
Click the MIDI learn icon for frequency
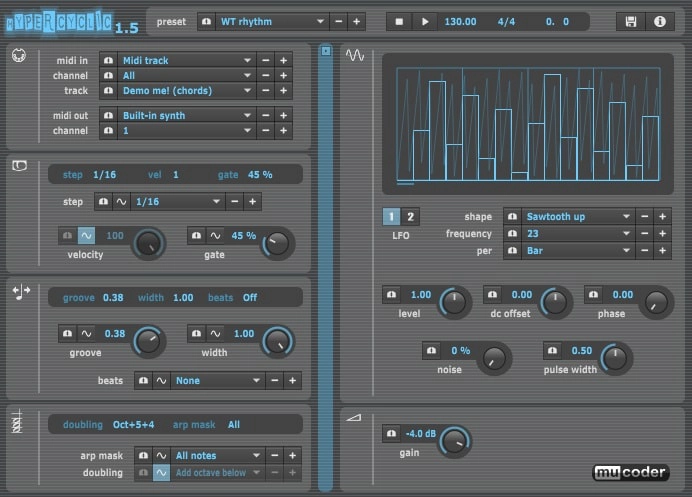click(x=512, y=233)
